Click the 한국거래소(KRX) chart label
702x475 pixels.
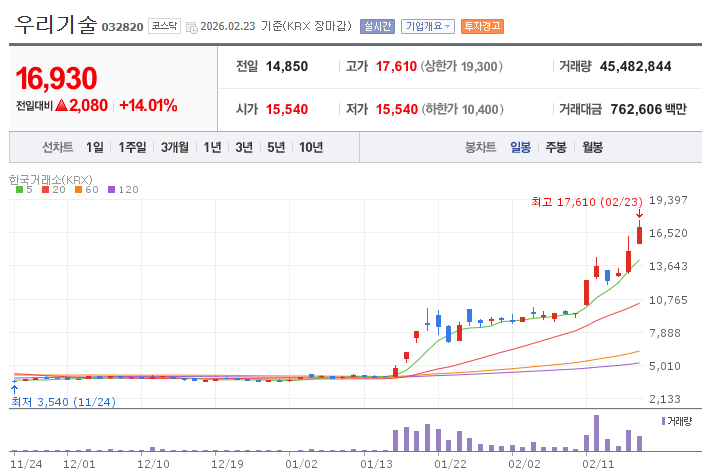(x=51, y=180)
